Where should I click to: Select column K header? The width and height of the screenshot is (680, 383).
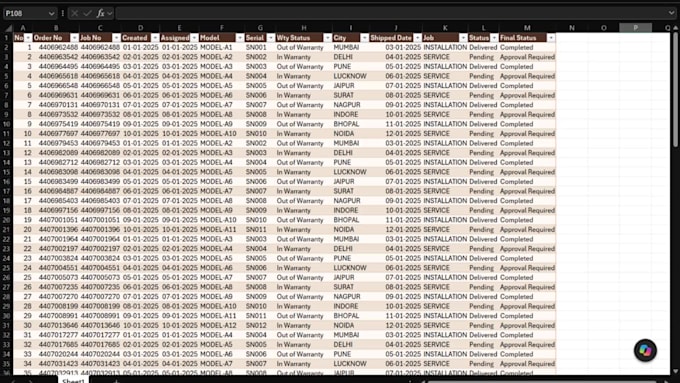(x=445, y=28)
